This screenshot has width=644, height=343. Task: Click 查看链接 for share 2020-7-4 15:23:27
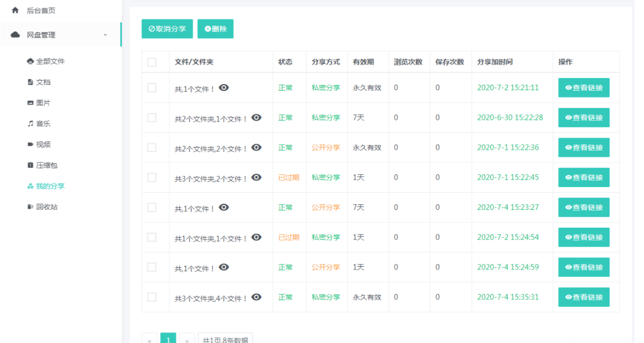tap(584, 208)
